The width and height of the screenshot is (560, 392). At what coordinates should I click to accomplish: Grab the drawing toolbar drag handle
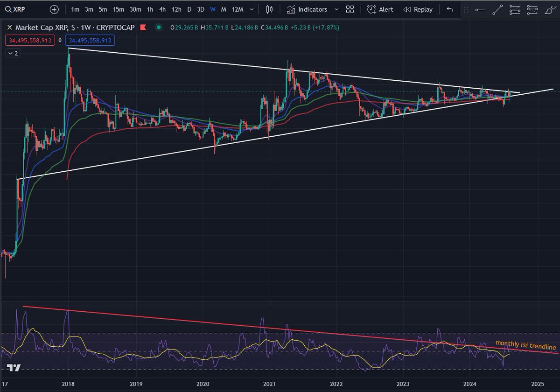pos(465,9)
